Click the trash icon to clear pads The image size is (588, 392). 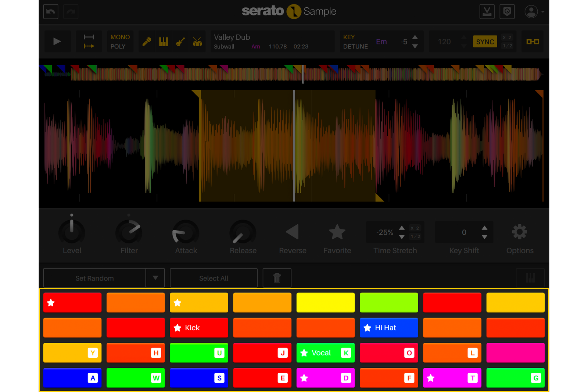click(277, 278)
